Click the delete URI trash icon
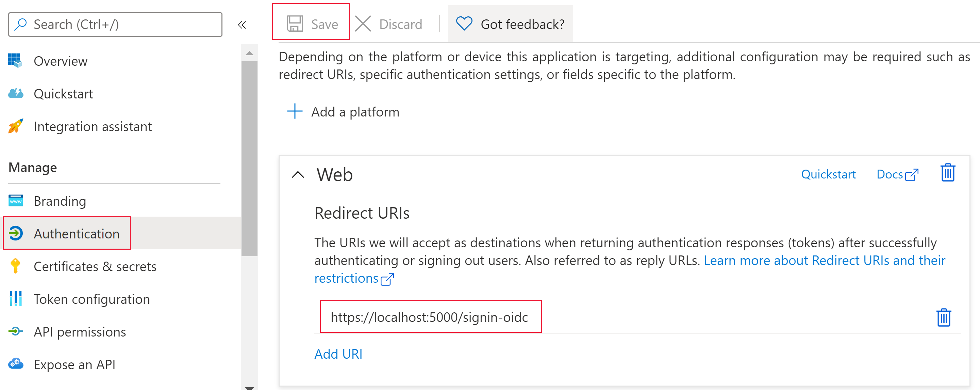Screen dimensions: 980x390 click(x=944, y=317)
